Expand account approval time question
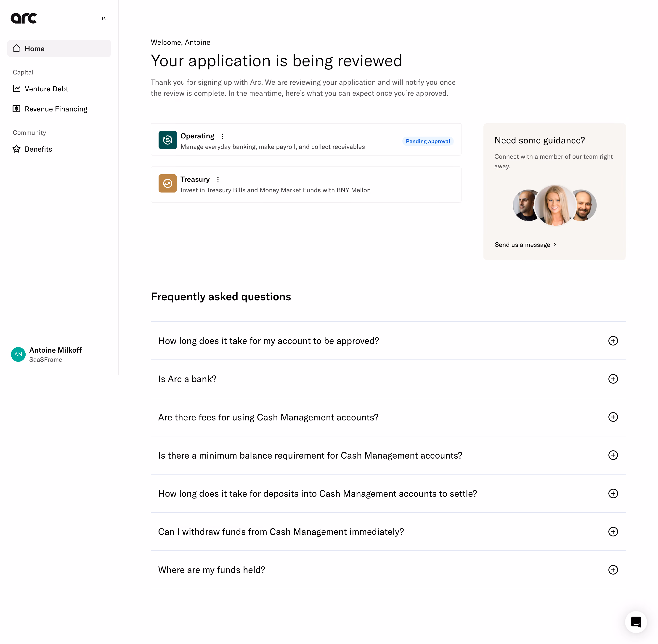This screenshot has width=658, height=644. click(388, 340)
